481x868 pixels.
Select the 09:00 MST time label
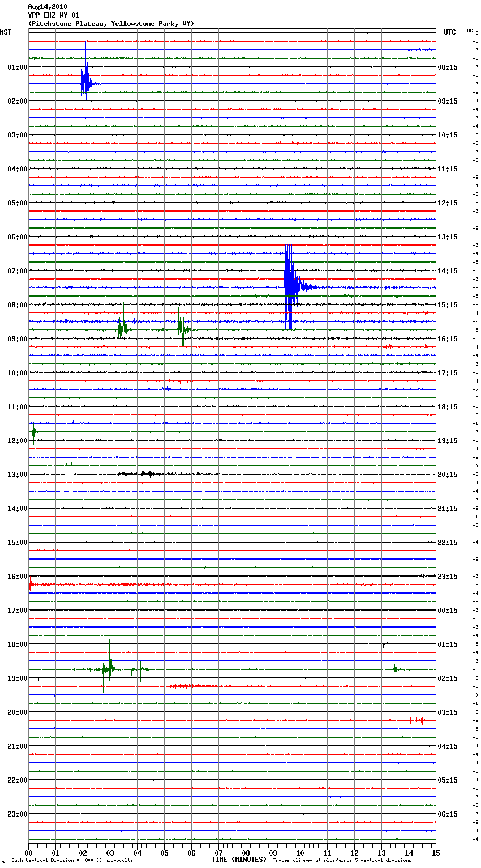[x=18, y=339]
